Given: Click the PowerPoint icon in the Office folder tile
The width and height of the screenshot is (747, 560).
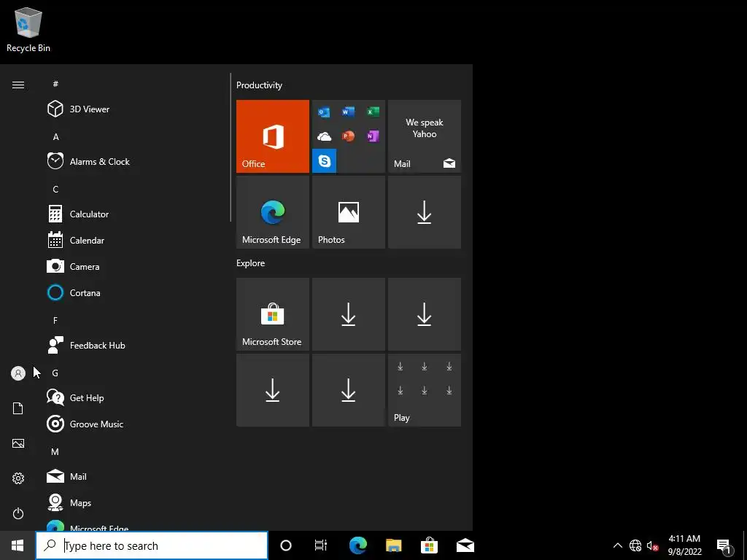Looking at the screenshot, I should [x=348, y=136].
